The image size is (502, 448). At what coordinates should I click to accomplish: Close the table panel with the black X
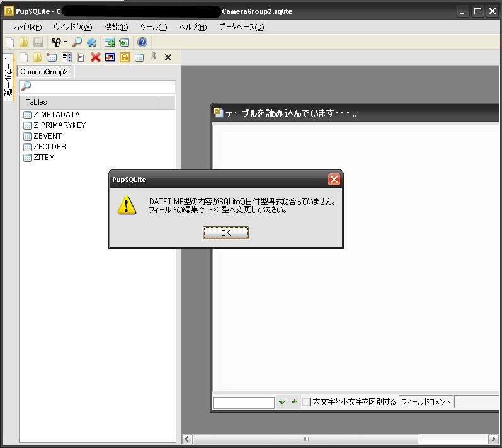168,57
